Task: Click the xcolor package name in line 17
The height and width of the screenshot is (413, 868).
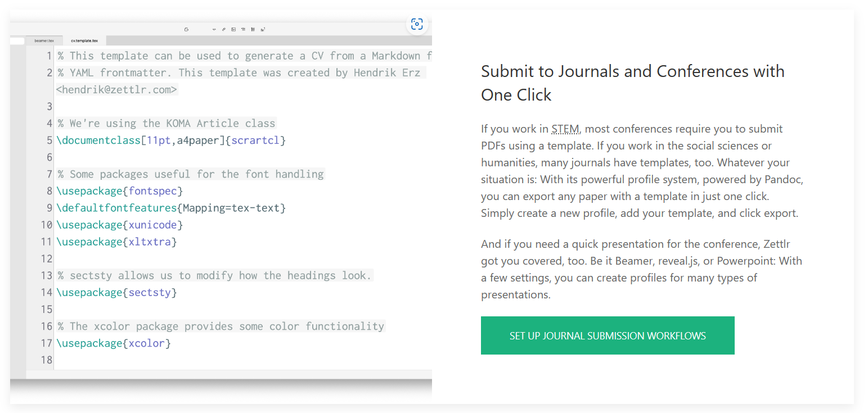Action: pyautogui.click(x=147, y=343)
